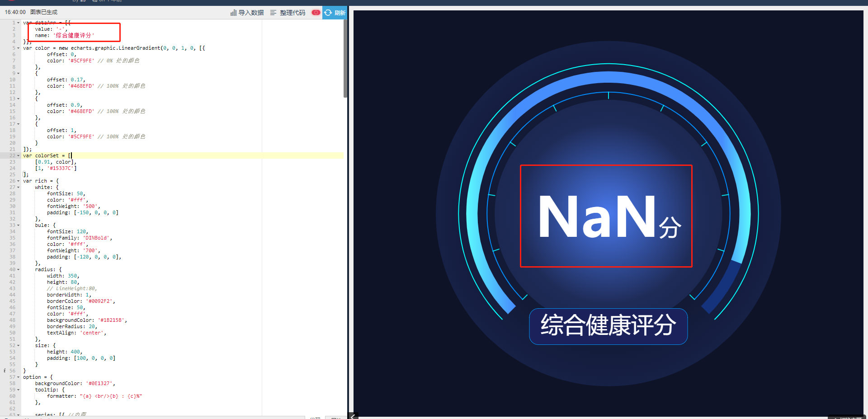Fold the option object at line 57
The image size is (868, 419).
[18, 377]
